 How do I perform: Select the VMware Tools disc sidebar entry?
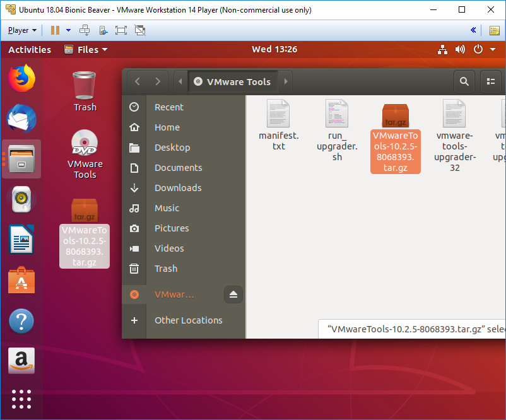click(173, 295)
